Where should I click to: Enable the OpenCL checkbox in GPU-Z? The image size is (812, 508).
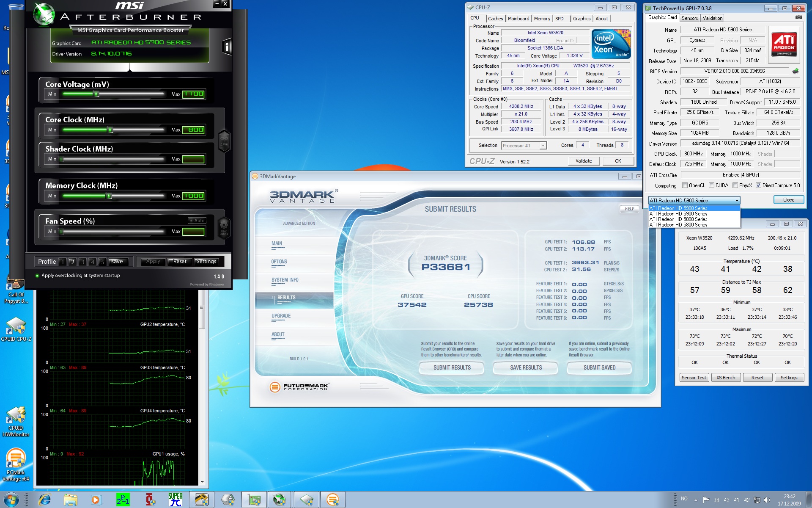685,185
